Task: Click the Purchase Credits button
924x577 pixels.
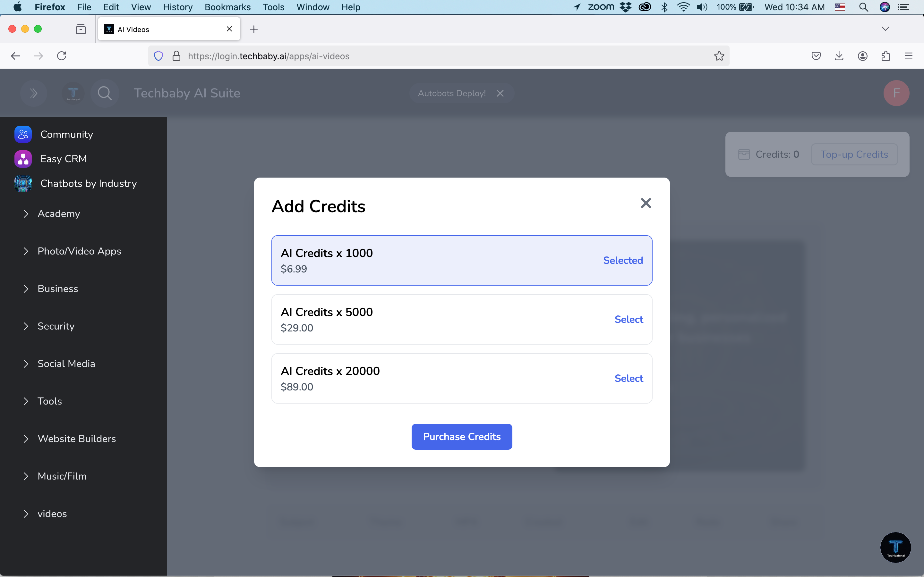Action: pyautogui.click(x=461, y=437)
